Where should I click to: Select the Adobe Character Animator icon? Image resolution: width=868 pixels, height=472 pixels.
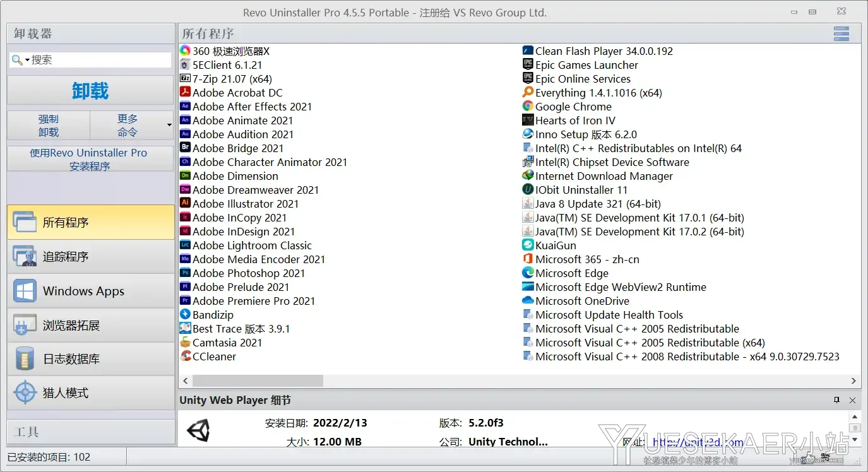click(185, 162)
